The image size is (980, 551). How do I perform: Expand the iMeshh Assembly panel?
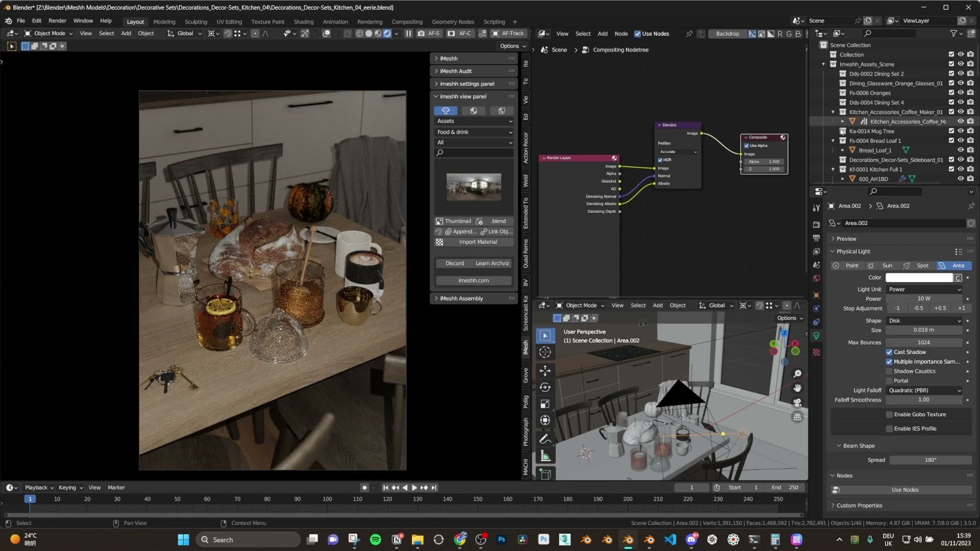[474, 298]
